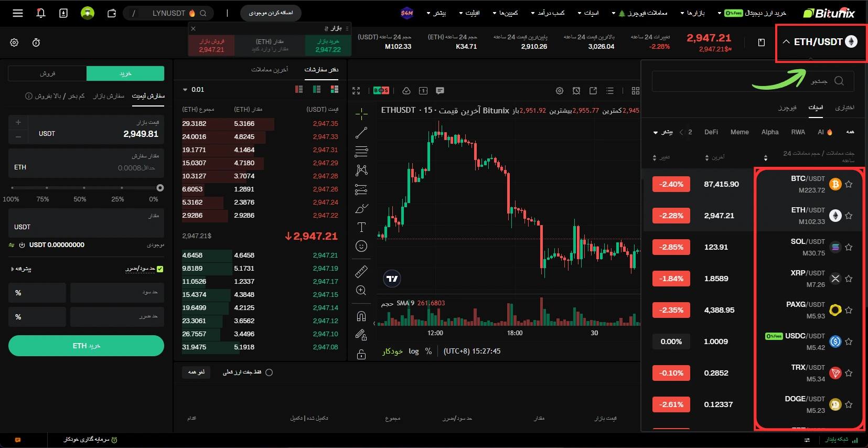Switch to the sell tab
Screen dimensions: 868x448
coord(47,73)
